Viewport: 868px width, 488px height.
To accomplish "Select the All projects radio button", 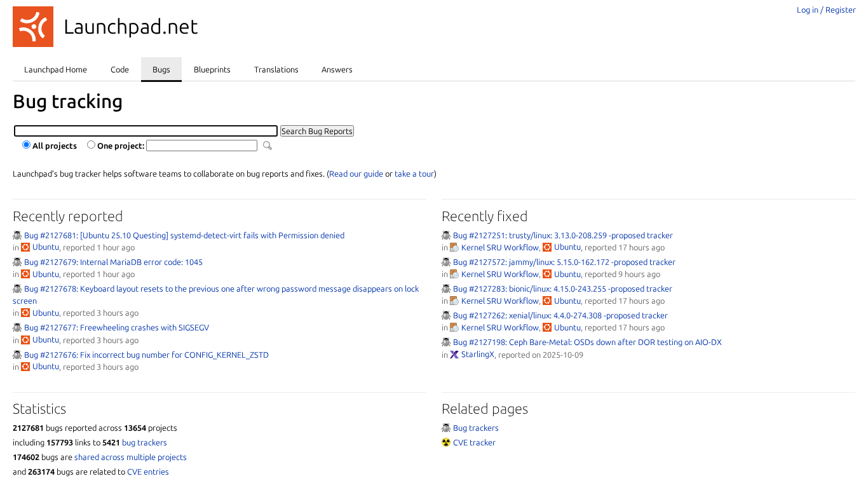I will coord(27,145).
